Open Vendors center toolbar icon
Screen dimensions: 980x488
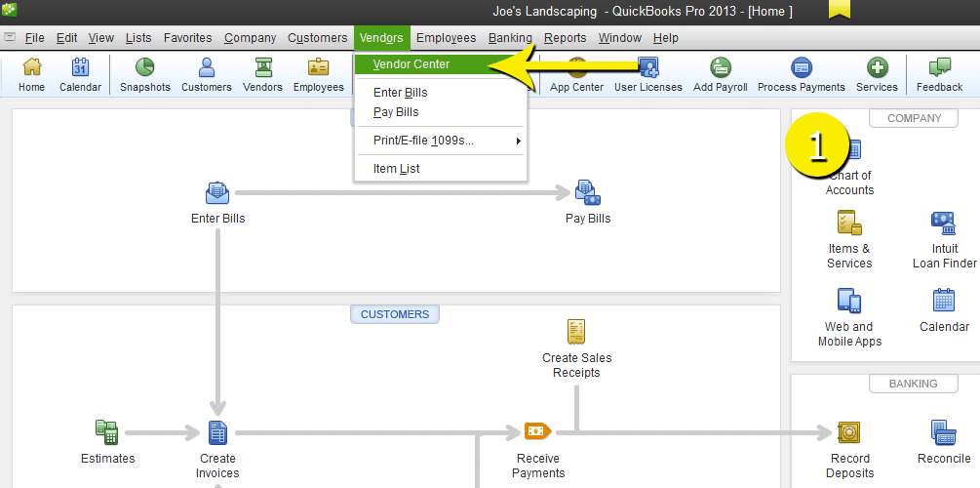(x=262, y=74)
